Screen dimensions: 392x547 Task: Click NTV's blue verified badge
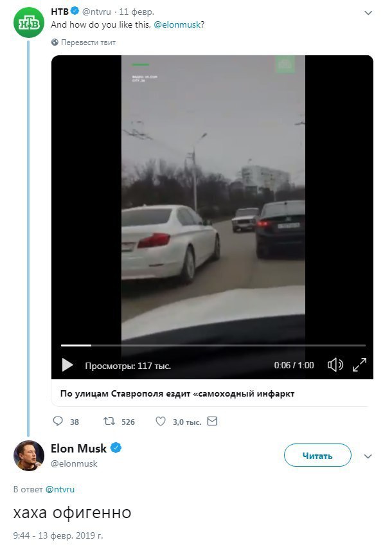coord(75,12)
